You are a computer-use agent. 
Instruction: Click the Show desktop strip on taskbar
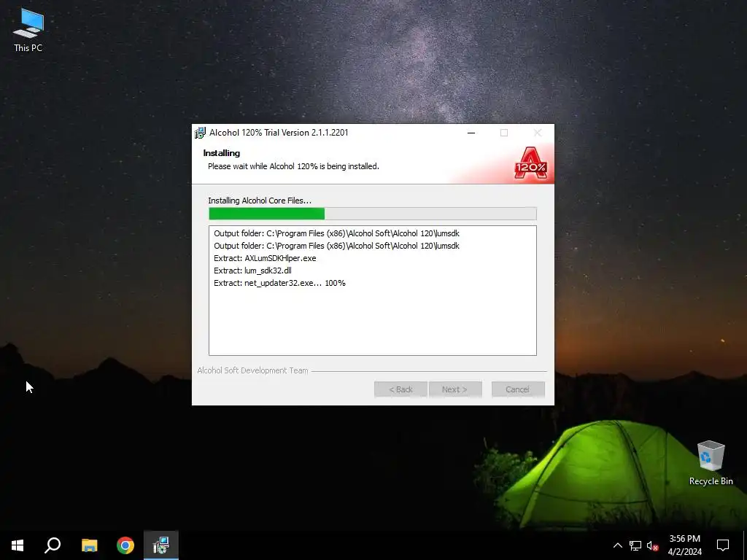(x=745, y=545)
